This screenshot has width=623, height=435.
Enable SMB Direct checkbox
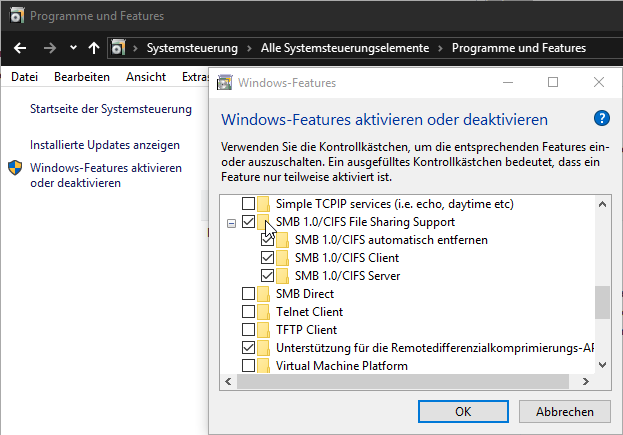coord(248,294)
